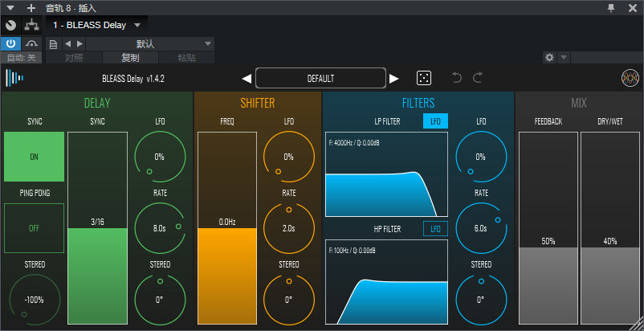The height and width of the screenshot is (331, 644).
Task: Click the 自动: 关 automation mode button
Action: coord(22,58)
